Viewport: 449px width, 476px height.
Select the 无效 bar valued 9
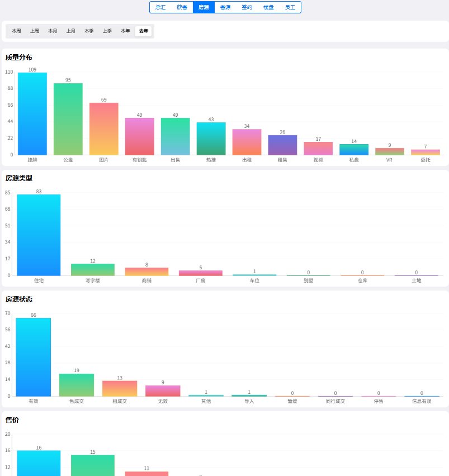pos(163,391)
